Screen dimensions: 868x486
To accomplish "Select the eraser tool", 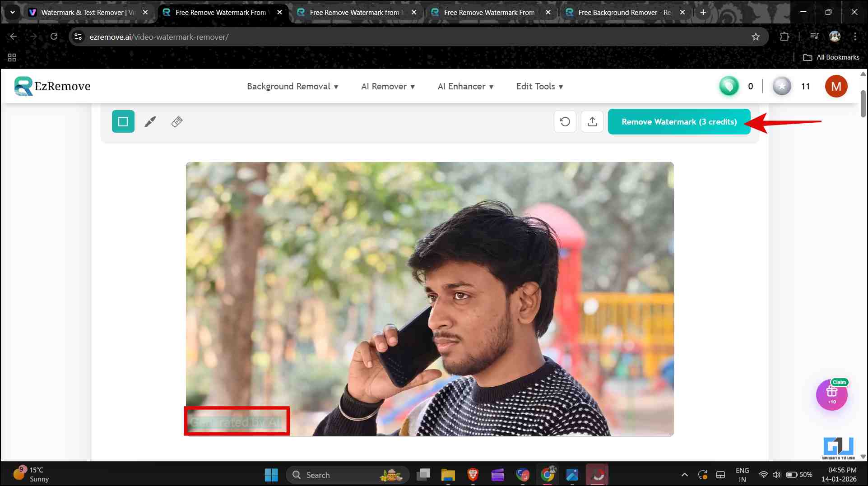I will pos(177,121).
